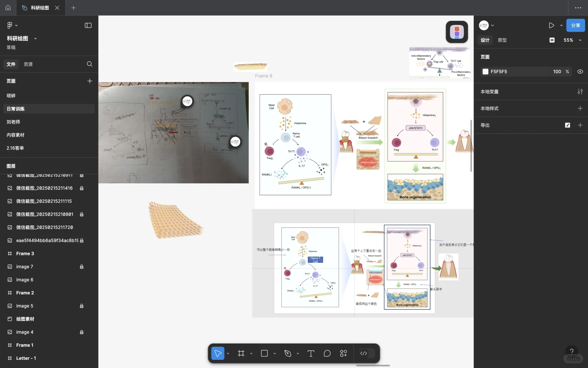Expand the Frame tool options chevron

click(251, 354)
